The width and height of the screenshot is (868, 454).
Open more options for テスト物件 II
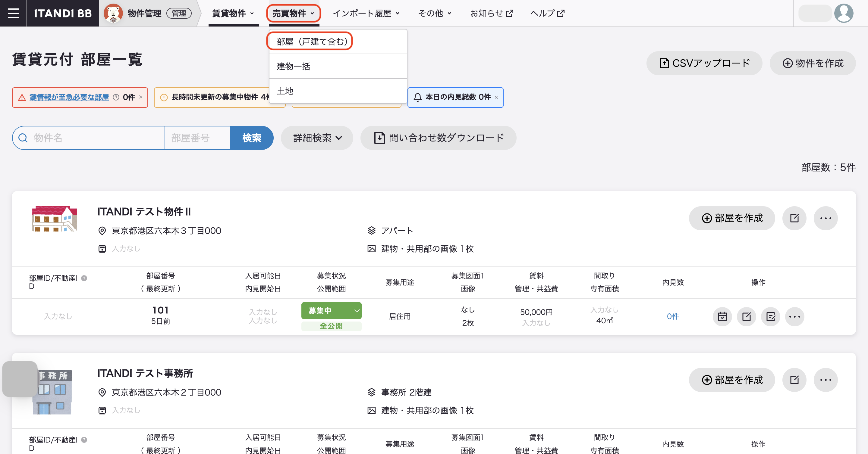[x=826, y=218]
